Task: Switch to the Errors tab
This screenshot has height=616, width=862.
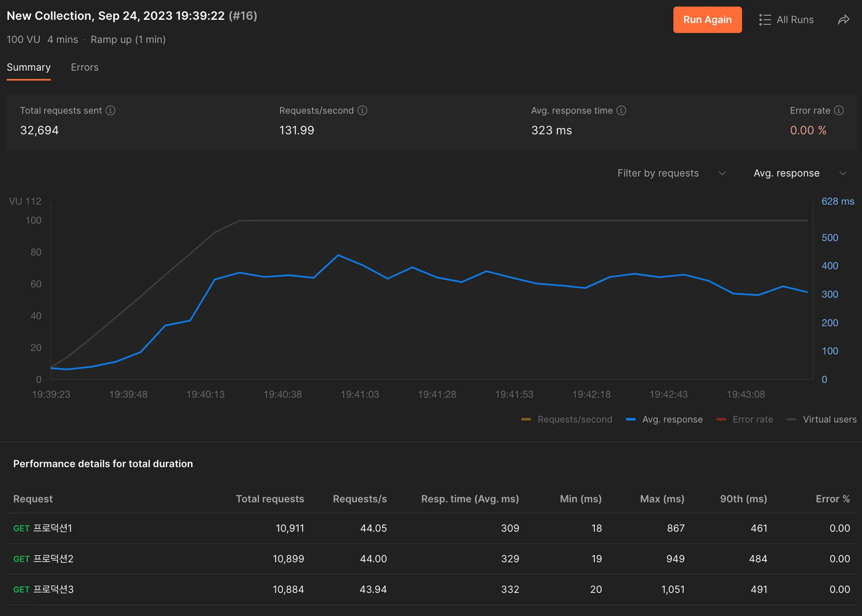Action: click(85, 67)
